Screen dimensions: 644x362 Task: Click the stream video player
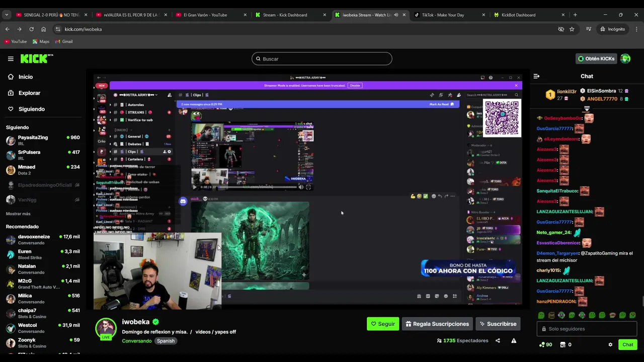pos(308,189)
